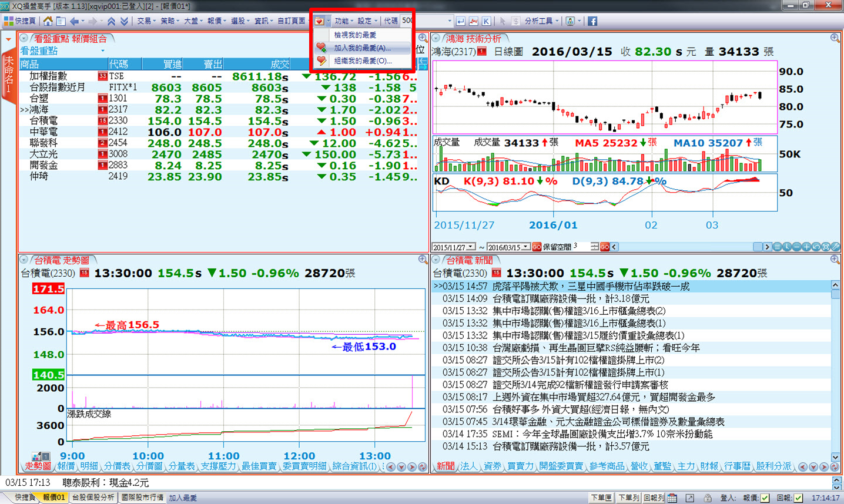Image resolution: width=844 pixels, height=504 pixels.
Task: Click the zoom-in plus icon under the chart
Action: click(x=806, y=247)
